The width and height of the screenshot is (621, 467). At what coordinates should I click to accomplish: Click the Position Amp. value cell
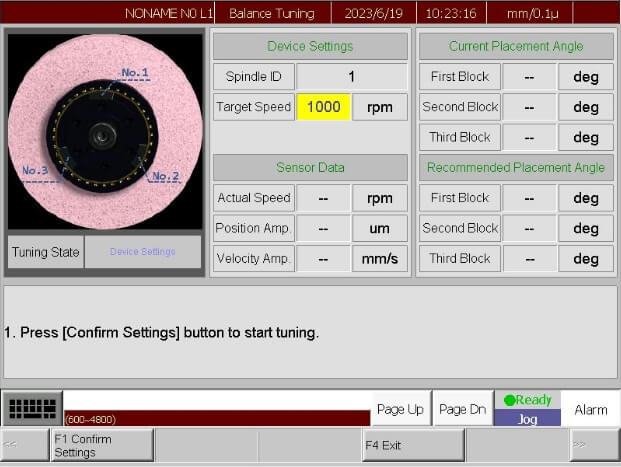pyautogui.click(x=324, y=229)
